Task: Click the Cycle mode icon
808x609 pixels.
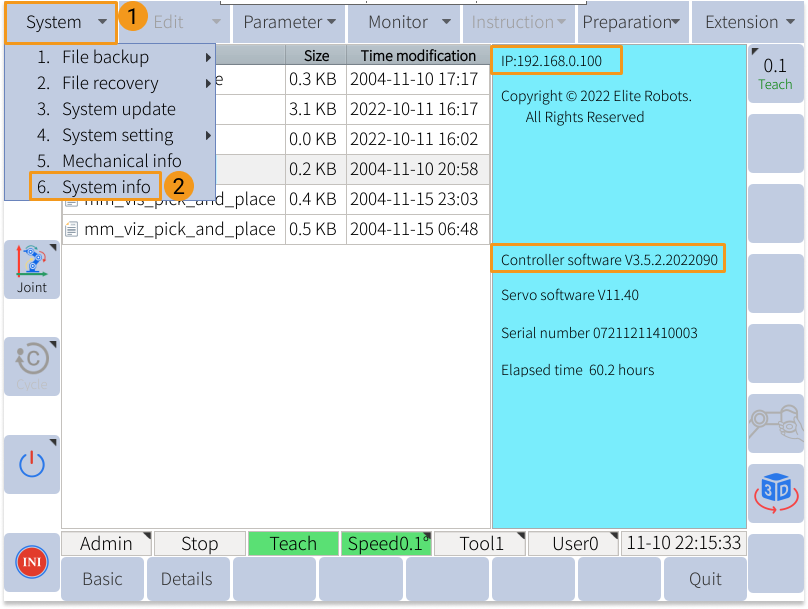Action: coord(32,366)
